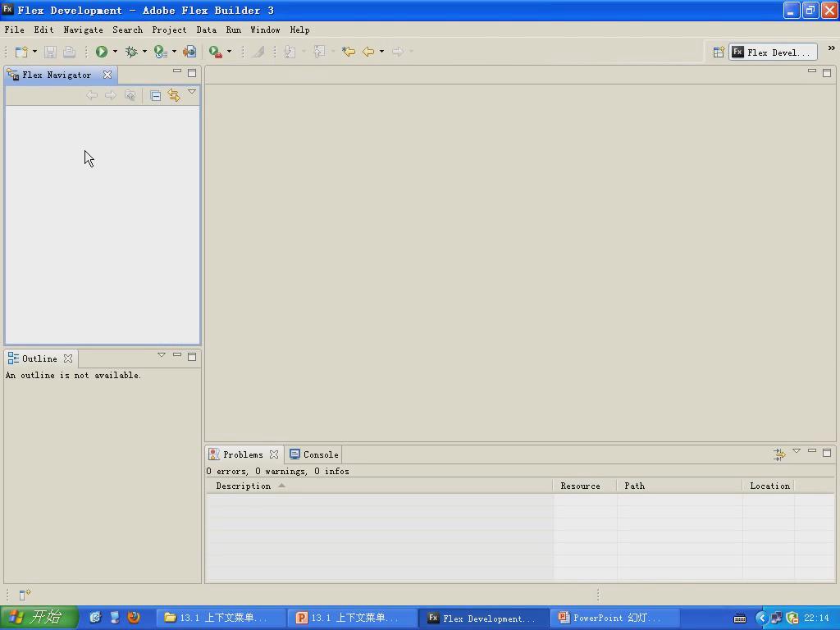Viewport: 840px width, 630px height.
Task: Sort by the Description column header
Action: tap(379, 486)
